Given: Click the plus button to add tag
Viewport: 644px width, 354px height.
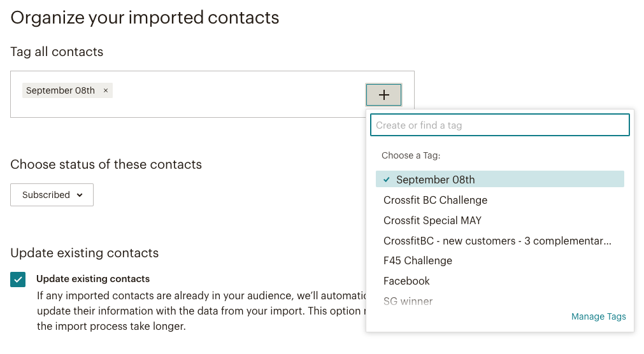Looking at the screenshot, I should [383, 95].
